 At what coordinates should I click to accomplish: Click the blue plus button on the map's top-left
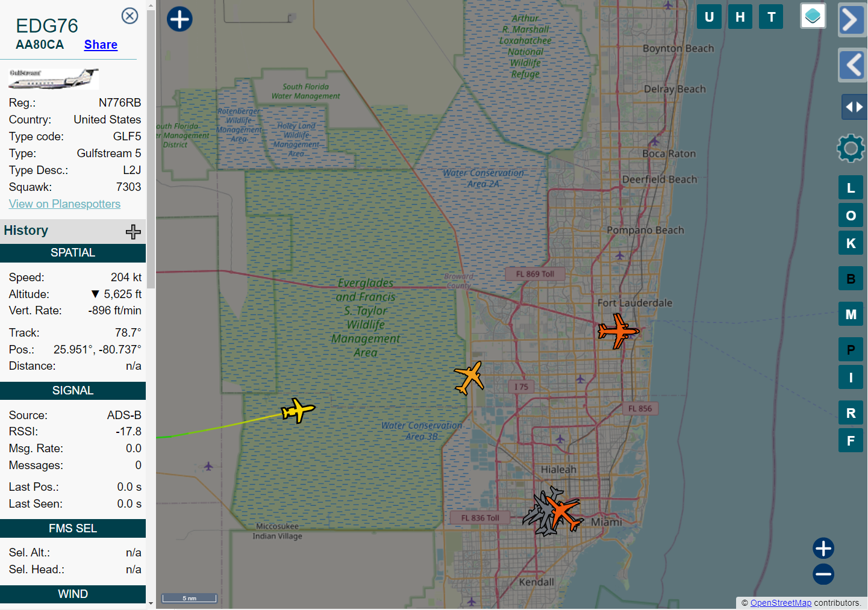[180, 19]
